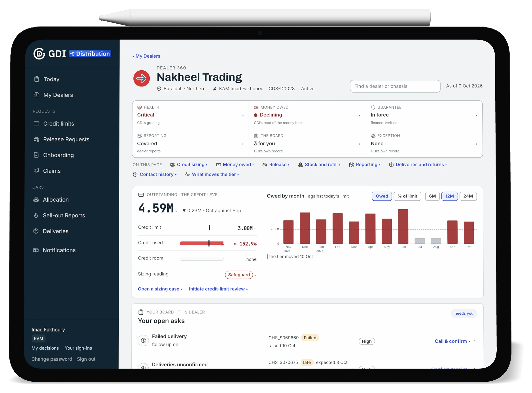532x393 pixels.
Task: Focus the Find a dealer or chassis field
Action: (x=395, y=86)
